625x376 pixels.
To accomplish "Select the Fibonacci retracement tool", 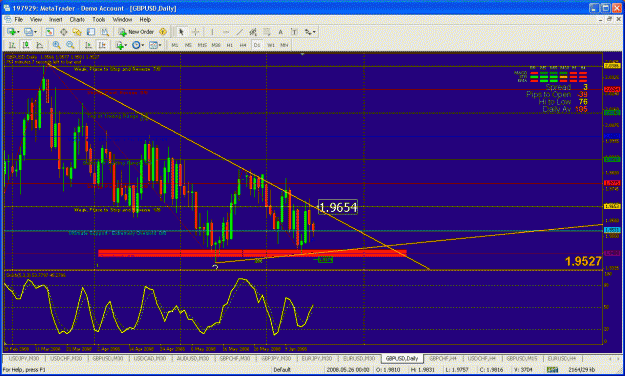I will point(267,32).
